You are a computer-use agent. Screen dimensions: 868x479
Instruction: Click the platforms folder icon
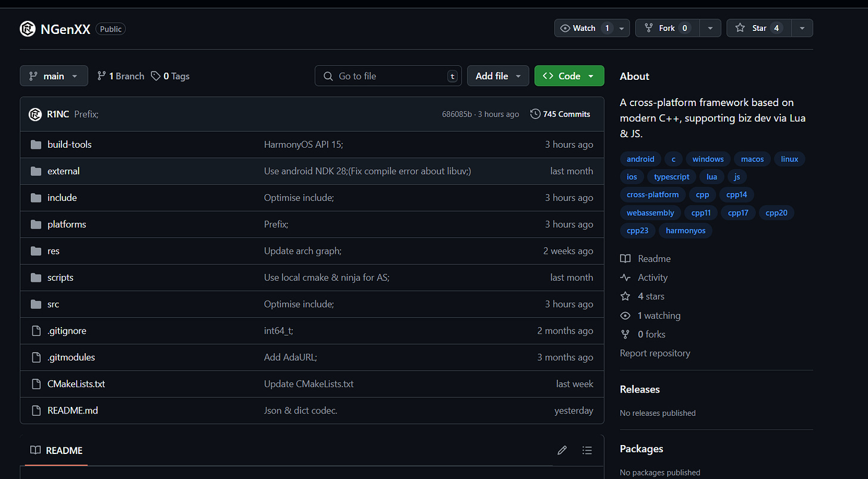tap(36, 225)
